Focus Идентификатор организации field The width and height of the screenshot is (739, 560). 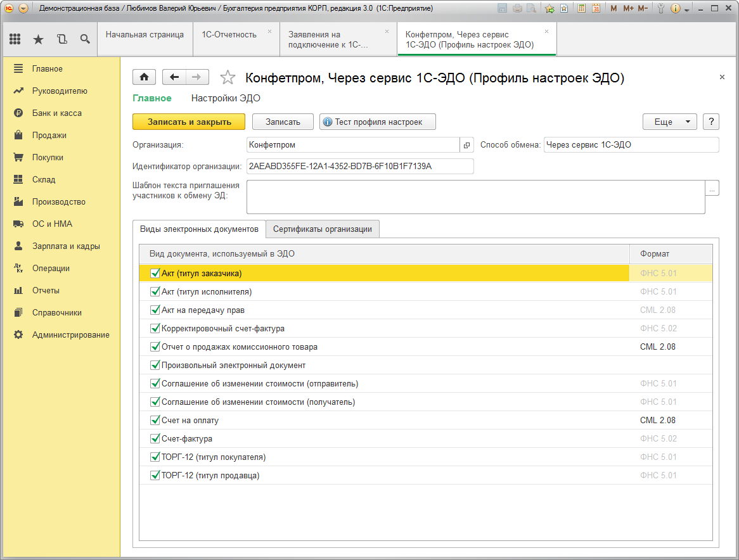point(360,166)
